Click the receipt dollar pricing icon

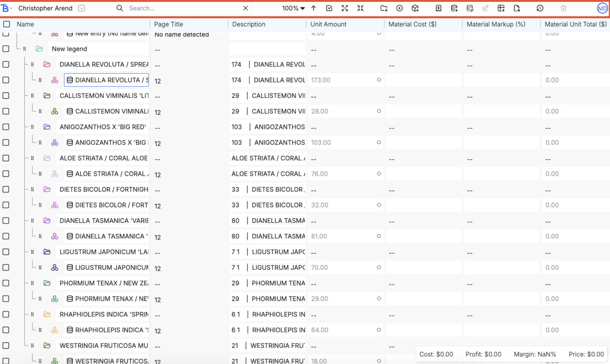(x=438, y=8)
